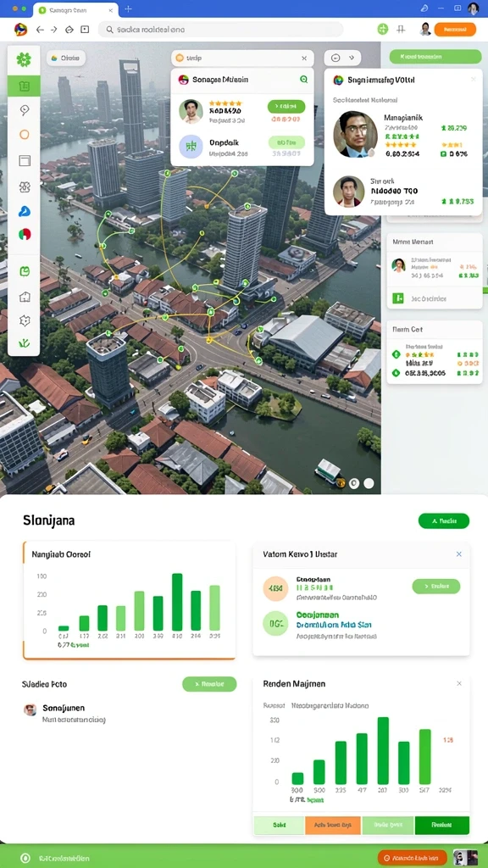The height and width of the screenshot is (868, 488).
Task: Open the location pin icon in the sidebar
Action: [25, 110]
